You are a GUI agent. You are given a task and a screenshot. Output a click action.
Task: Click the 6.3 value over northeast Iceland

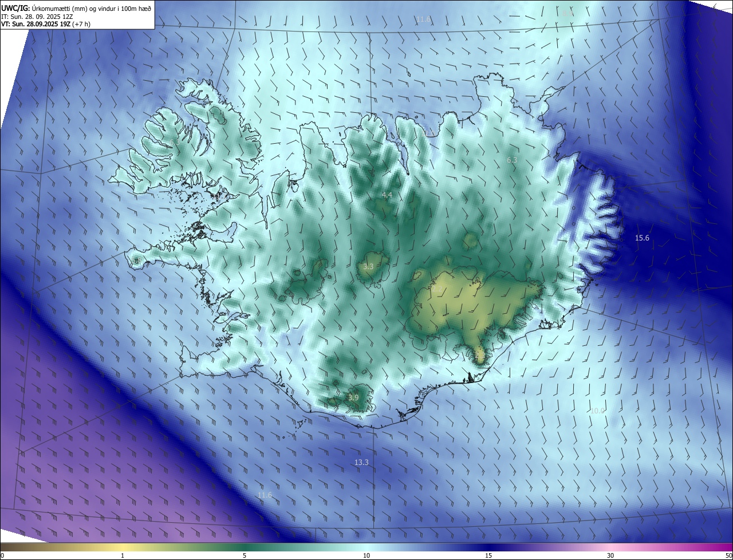pyautogui.click(x=512, y=160)
